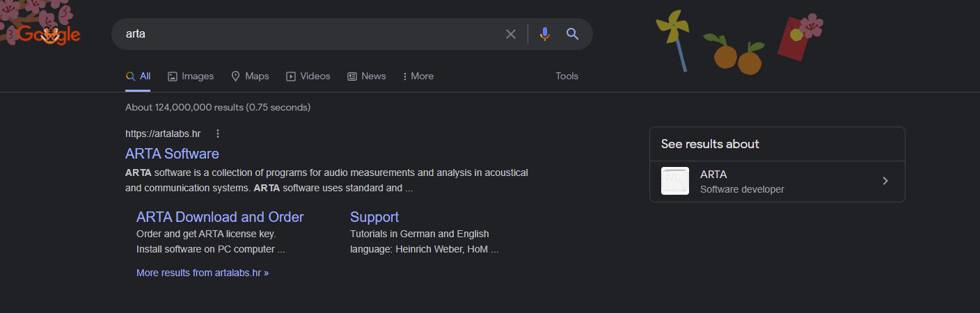The width and height of the screenshot is (980, 313).
Task: Click inside the search input field
Action: (x=306, y=34)
